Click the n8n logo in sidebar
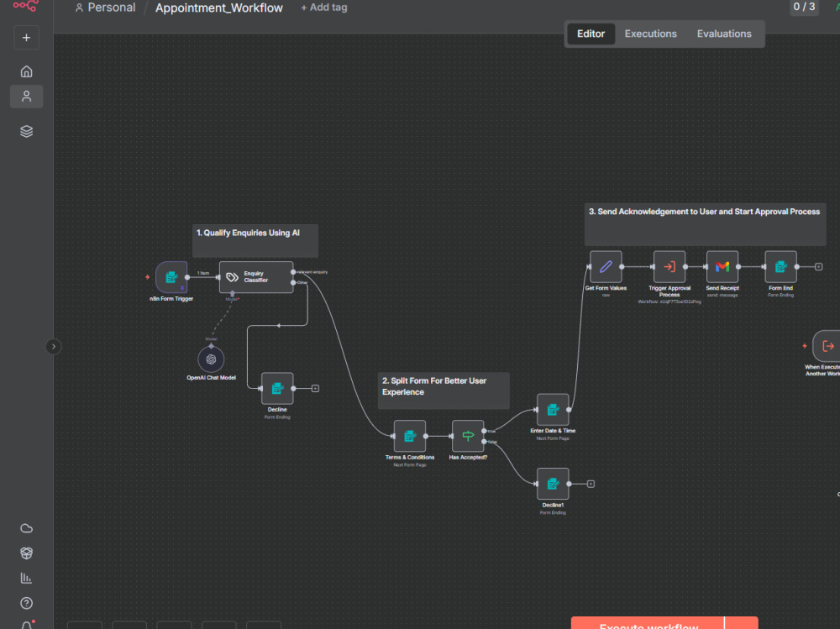 coord(26,5)
